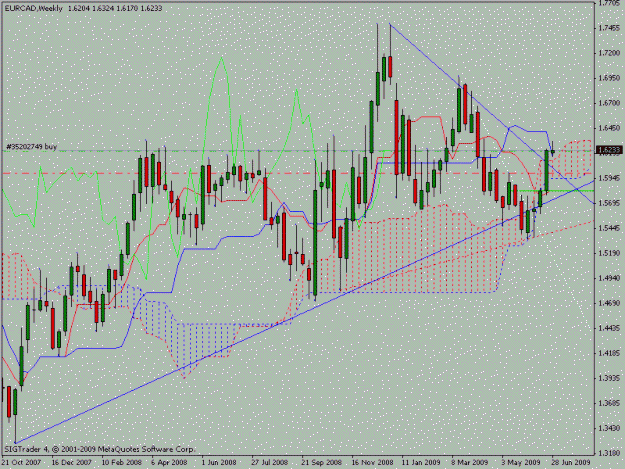
Task: Click the 1 Jun 2008 date label
Action: tap(218, 462)
